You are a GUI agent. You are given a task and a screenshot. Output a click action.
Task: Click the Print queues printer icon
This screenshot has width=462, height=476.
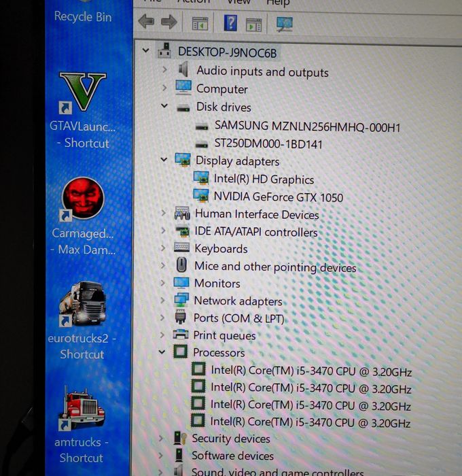181,335
